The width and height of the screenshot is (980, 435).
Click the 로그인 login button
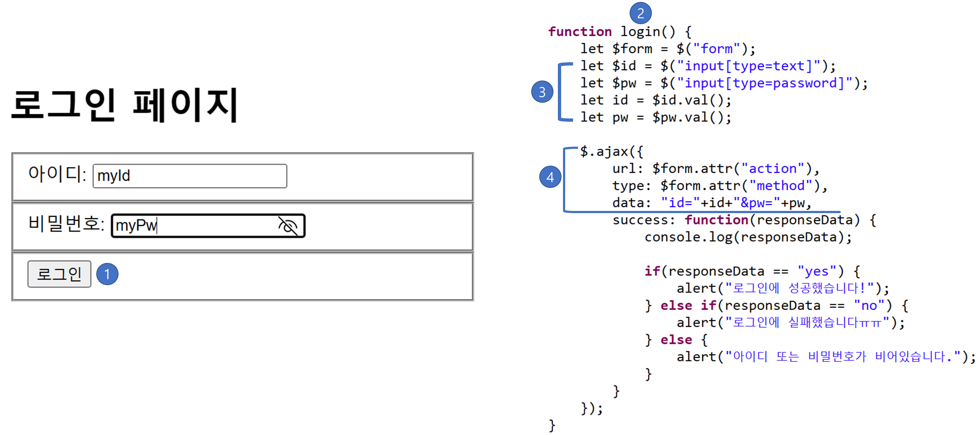(59, 274)
